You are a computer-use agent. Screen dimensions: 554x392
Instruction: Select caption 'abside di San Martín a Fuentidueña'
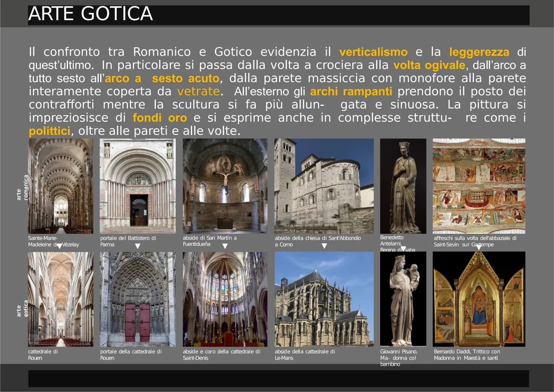(210, 241)
